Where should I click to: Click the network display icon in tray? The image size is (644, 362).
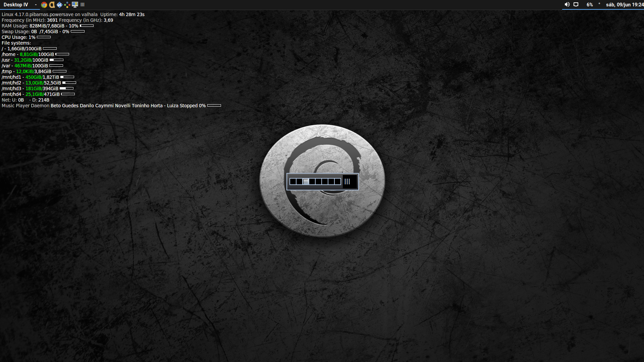(x=576, y=5)
